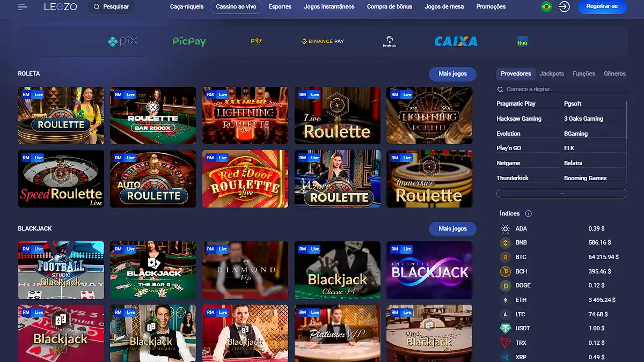
Task: Expand the providers list chevron
Action: point(562,194)
